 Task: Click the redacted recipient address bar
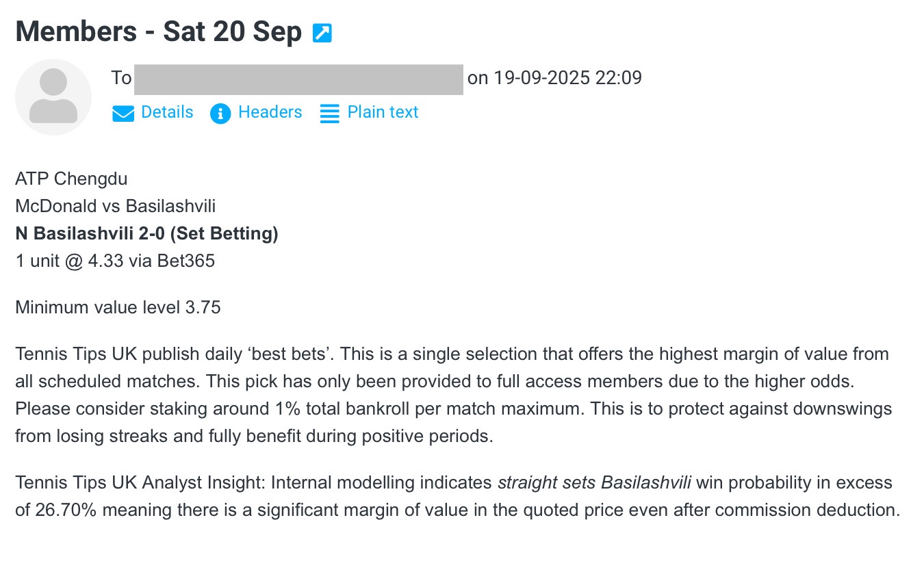pos(298,79)
